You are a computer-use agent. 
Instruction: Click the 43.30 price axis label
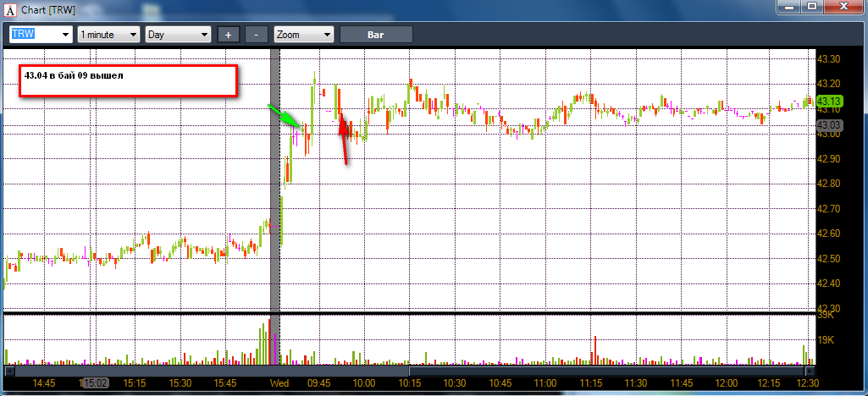pos(829,59)
